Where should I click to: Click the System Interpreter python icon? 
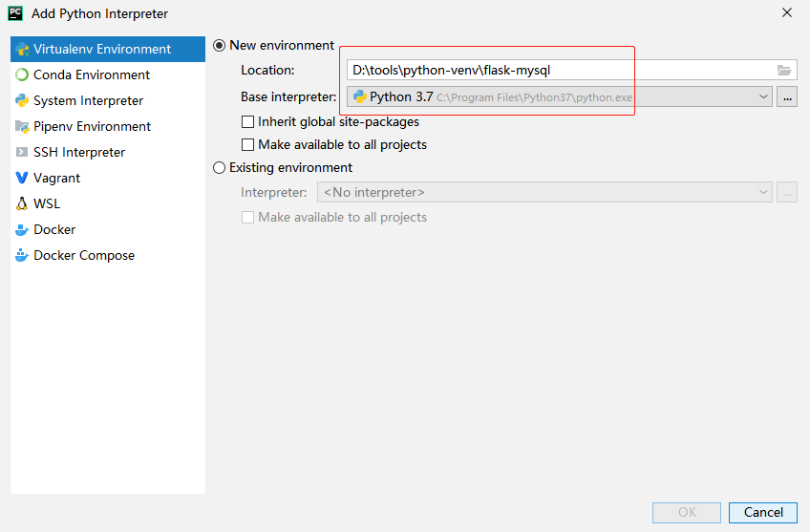tap(22, 100)
